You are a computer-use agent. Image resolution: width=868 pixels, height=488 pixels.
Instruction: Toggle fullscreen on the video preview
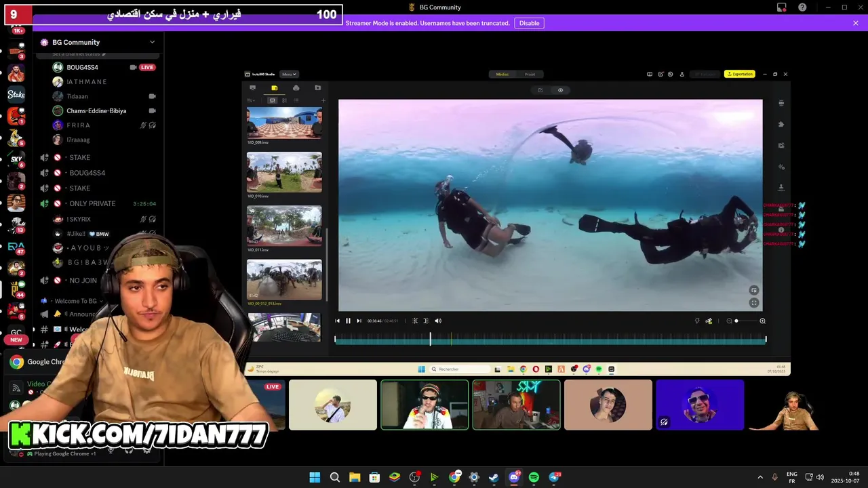(x=753, y=303)
